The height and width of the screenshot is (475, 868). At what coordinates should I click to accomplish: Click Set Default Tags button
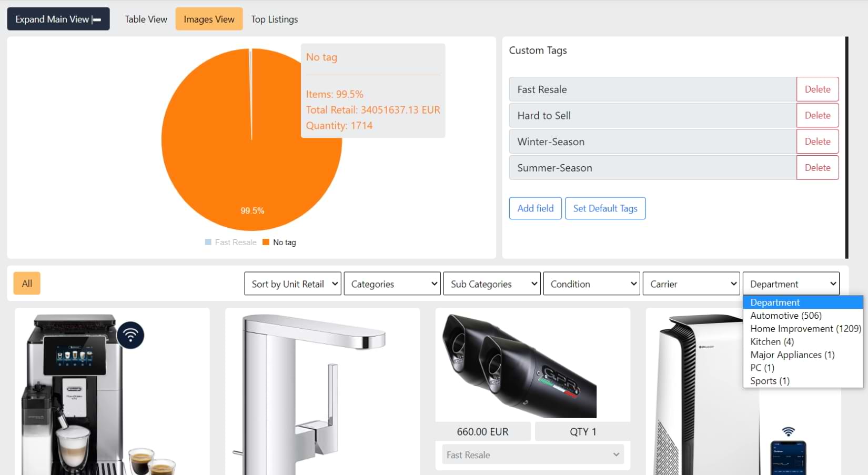coord(605,208)
